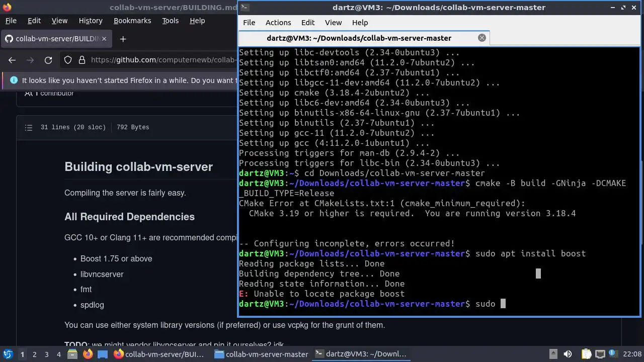This screenshot has height=362, width=644.
Task: Click 'Boost 1.75 or above' list item
Action: (x=116, y=258)
